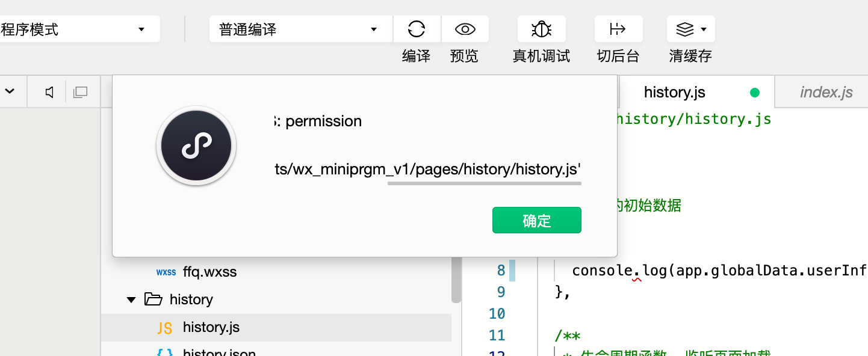Click the 清缓存 label text

click(x=690, y=57)
